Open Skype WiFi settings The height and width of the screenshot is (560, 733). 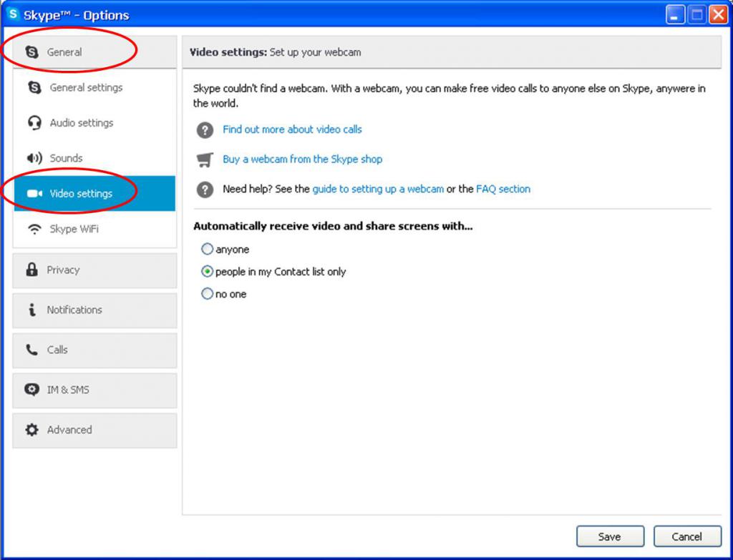(x=94, y=229)
